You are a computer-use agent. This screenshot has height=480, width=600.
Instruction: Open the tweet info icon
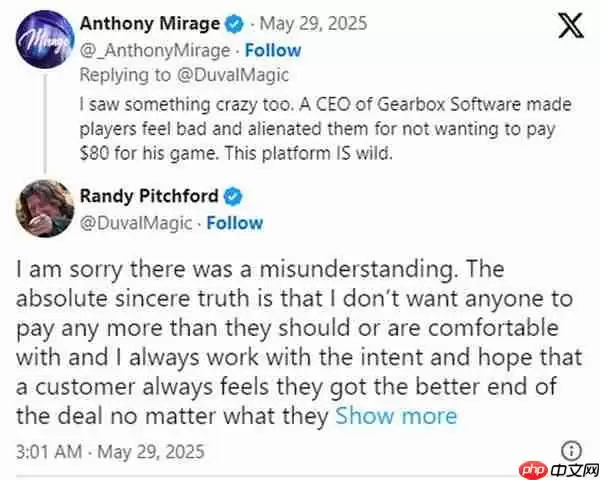tap(572, 449)
